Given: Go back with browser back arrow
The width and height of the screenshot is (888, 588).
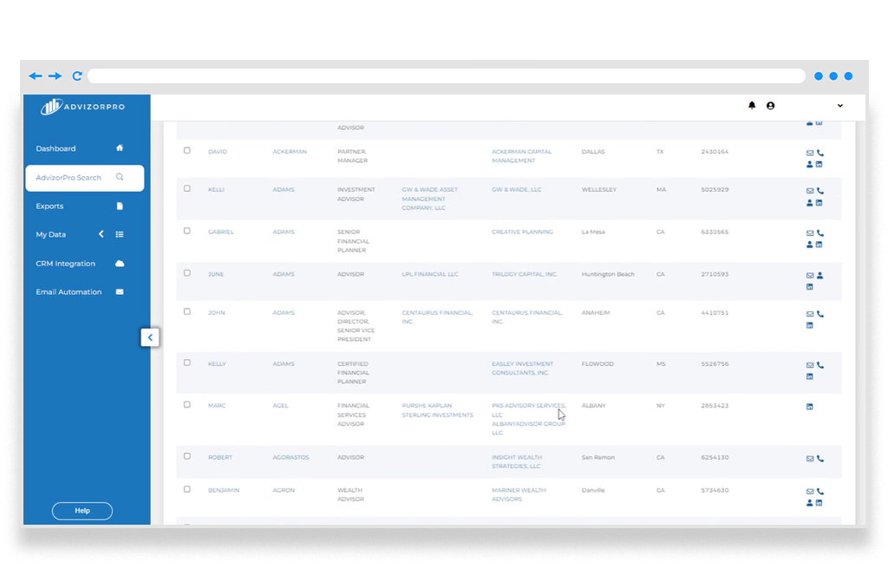Looking at the screenshot, I should click(35, 76).
